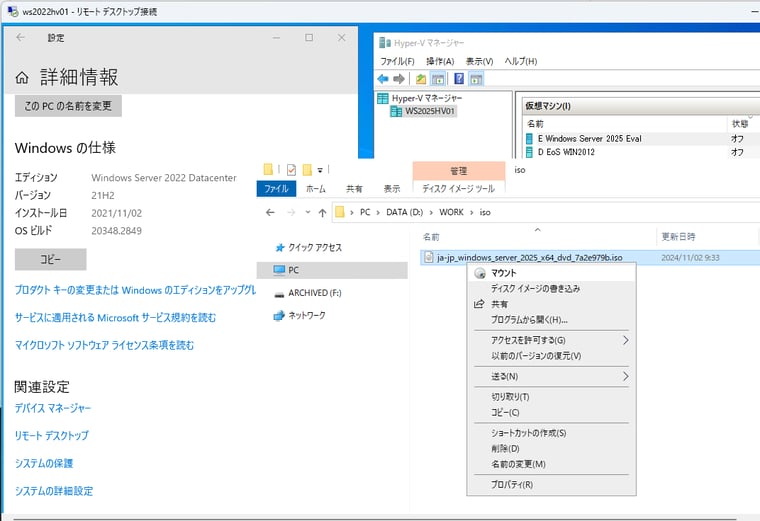Click the back arrow in Hyper-V Manager toolbar
The image size is (760, 521).
click(382, 79)
